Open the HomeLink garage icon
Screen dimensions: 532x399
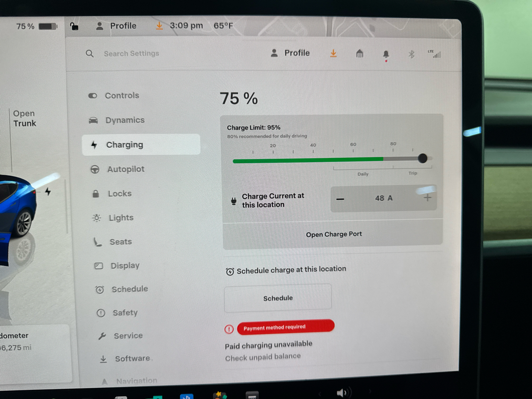[x=360, y=54]
